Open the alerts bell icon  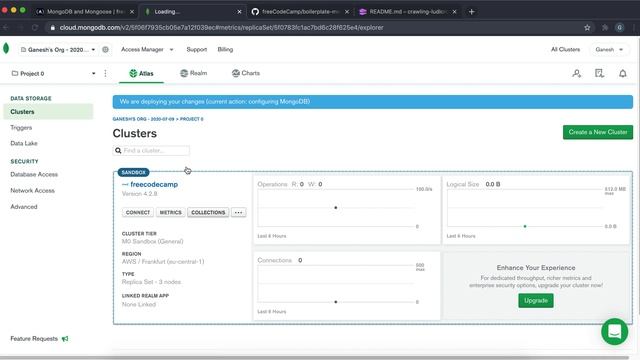point(622,73)
